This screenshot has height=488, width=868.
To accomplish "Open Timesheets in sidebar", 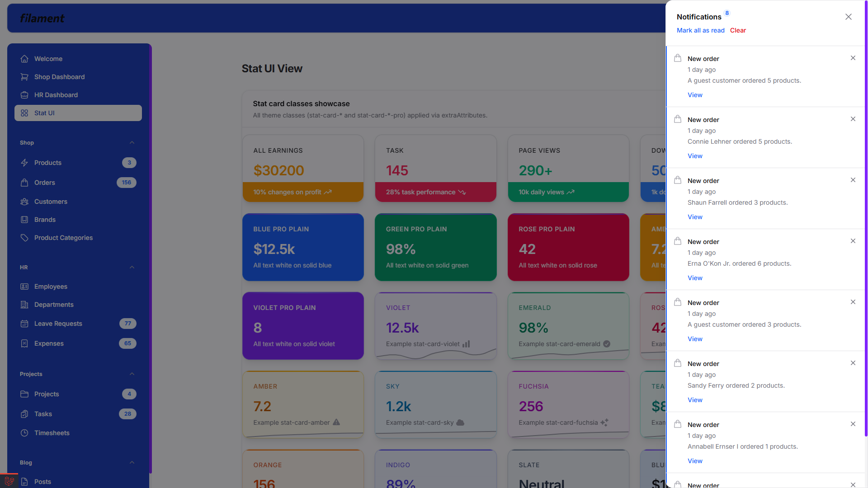I will [78, 433].
